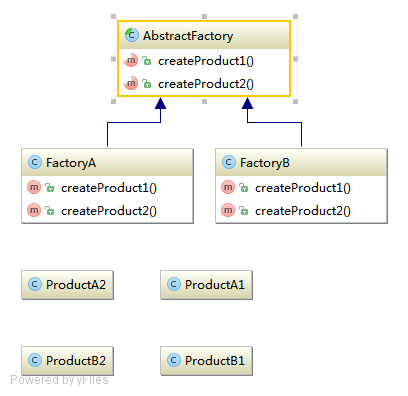Grab bottom-center selection handle of AbstractFactory
The width and height of the screenshot is (408, 396).
click(x=204, y=101)
